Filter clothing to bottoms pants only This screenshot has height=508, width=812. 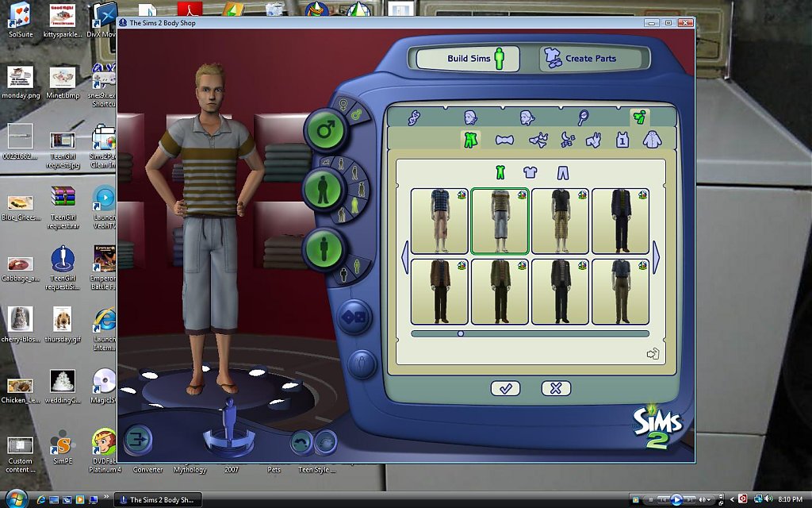tap(562, 172)
